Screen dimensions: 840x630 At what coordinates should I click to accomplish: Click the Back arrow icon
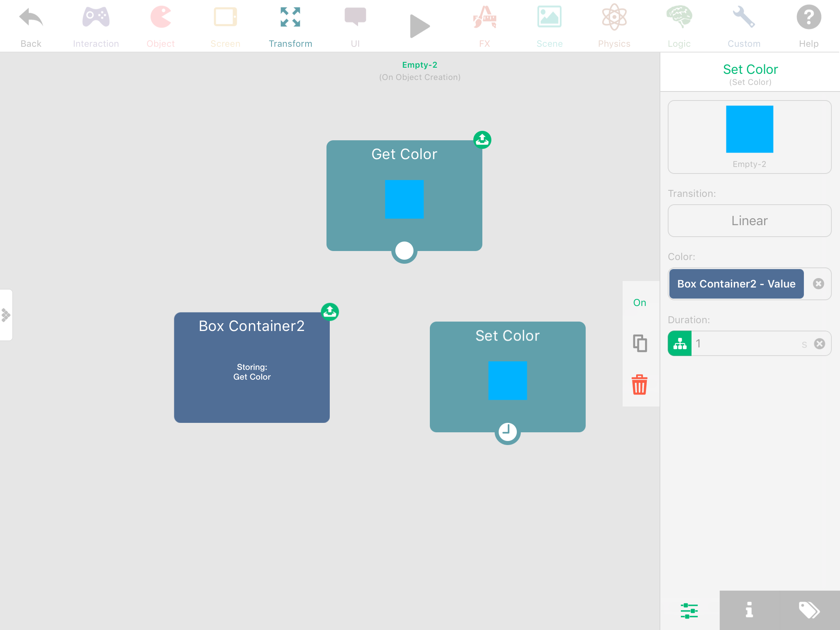coord(31,18)
